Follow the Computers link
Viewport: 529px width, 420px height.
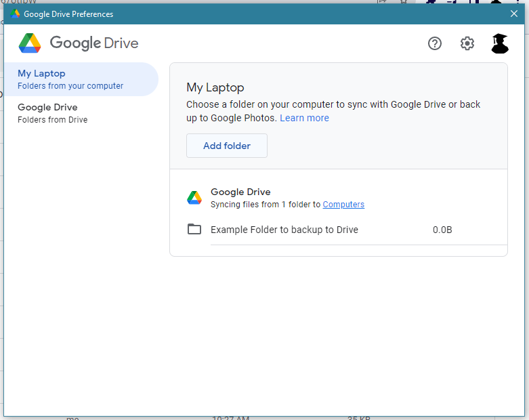[343, 205]
